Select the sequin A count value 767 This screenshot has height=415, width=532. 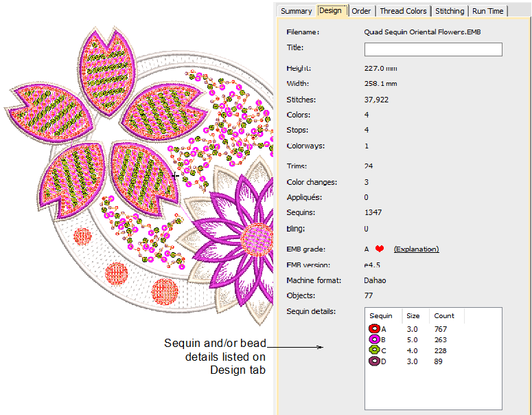coord(440,329)
